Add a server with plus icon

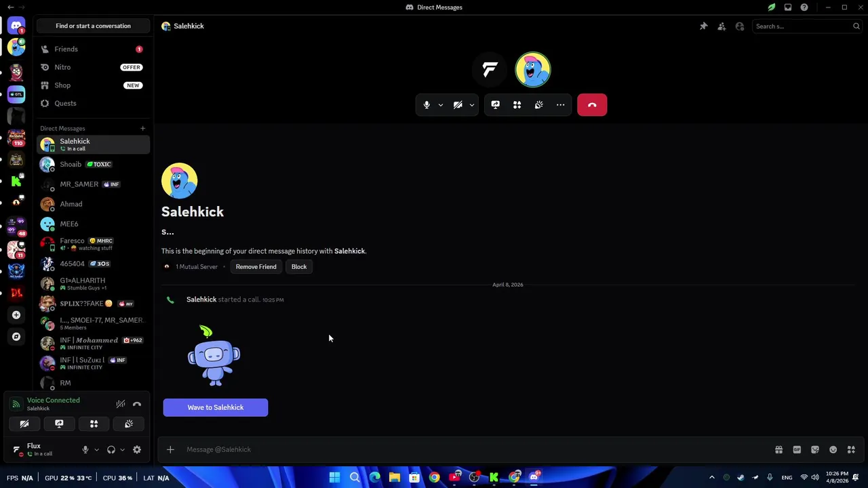coord(16,314)
